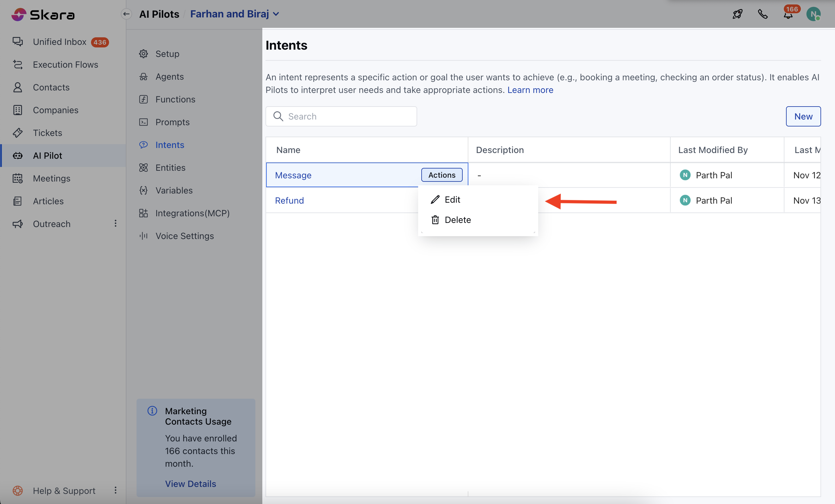The image size is (835, 504).
Task: Click the rocket icon in top bar
Action: pos(737,14)
